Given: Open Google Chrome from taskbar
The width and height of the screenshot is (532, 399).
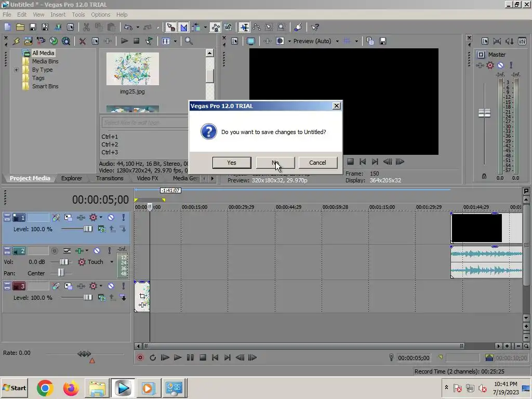Looking at the screenshot, I should click(45, 388).
